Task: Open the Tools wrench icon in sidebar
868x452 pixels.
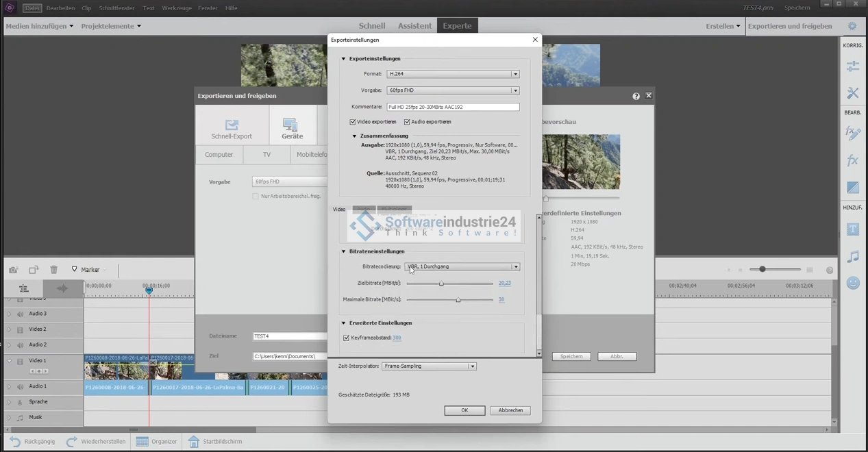Action: click(852, 93)
